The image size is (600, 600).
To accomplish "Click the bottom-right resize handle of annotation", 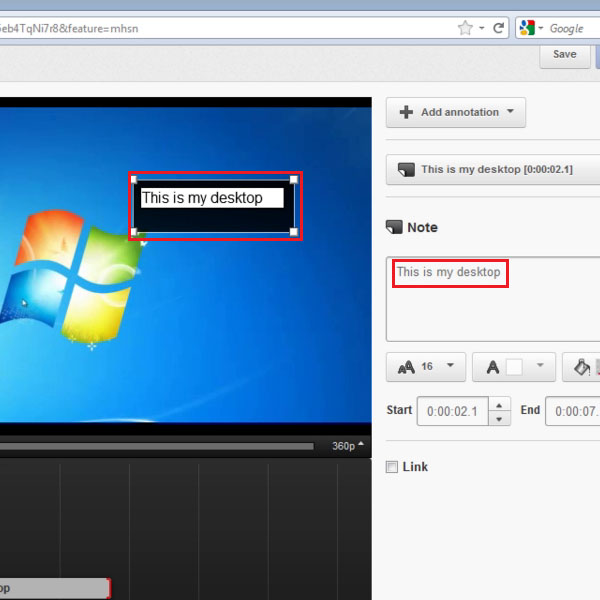I will click(293, 232).
